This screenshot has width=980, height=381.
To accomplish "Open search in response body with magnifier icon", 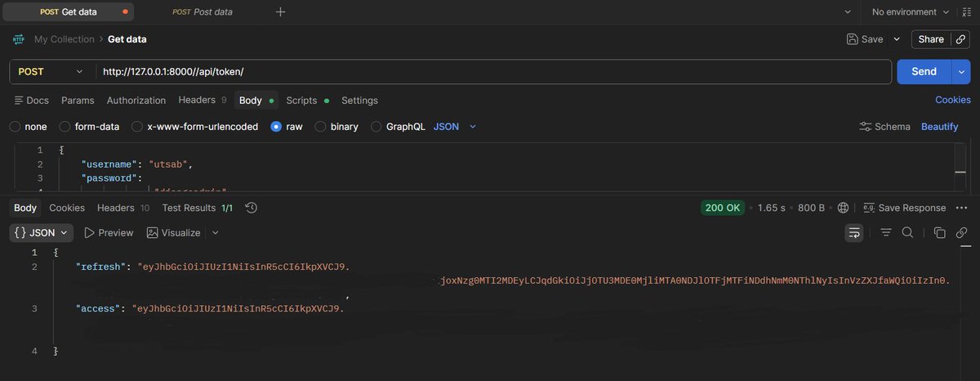I will coord(907,233).
